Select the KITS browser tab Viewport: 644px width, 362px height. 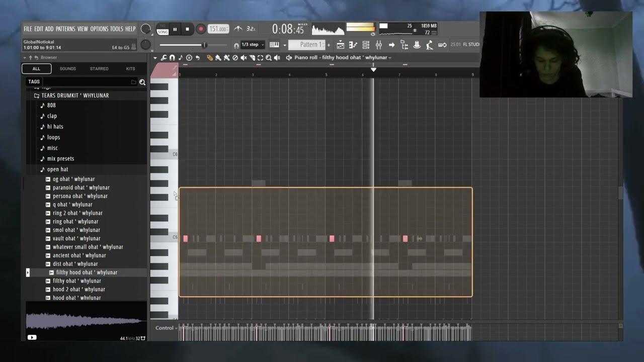(x=130, y=69)
